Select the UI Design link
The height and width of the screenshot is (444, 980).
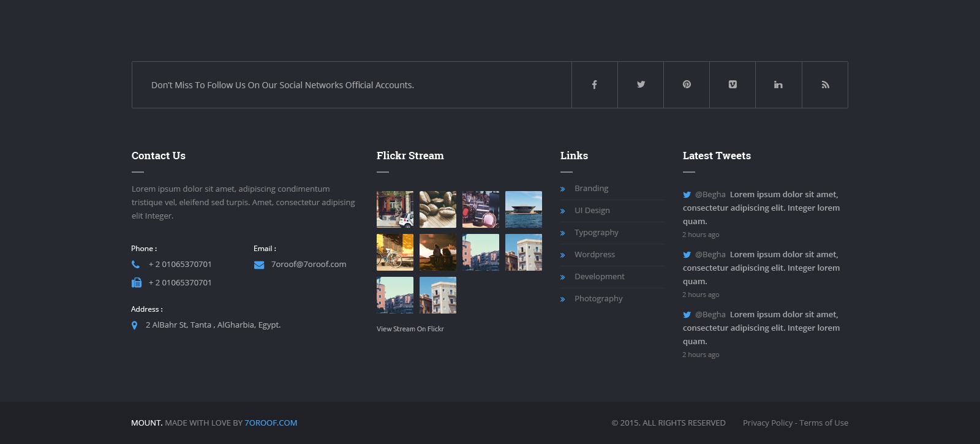[592, 211]
